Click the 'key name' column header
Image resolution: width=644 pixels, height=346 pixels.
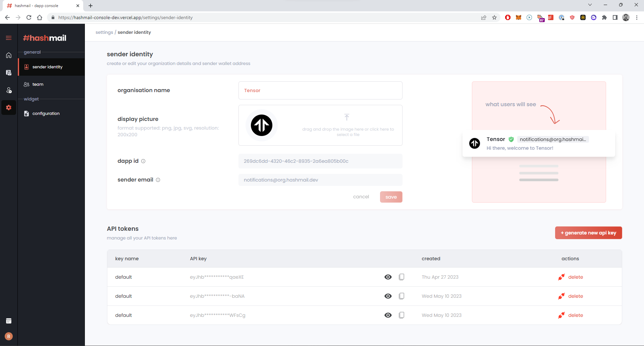point(127,259)
